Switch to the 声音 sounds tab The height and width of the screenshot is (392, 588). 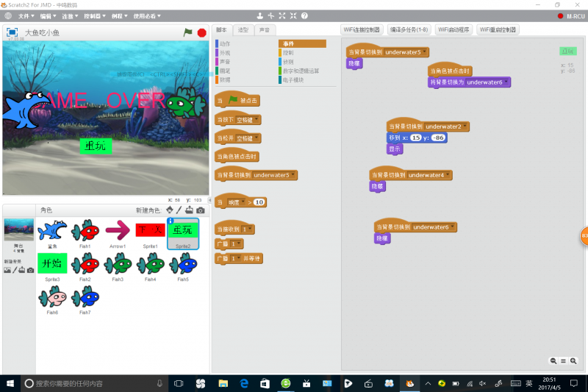pos(265,29)
